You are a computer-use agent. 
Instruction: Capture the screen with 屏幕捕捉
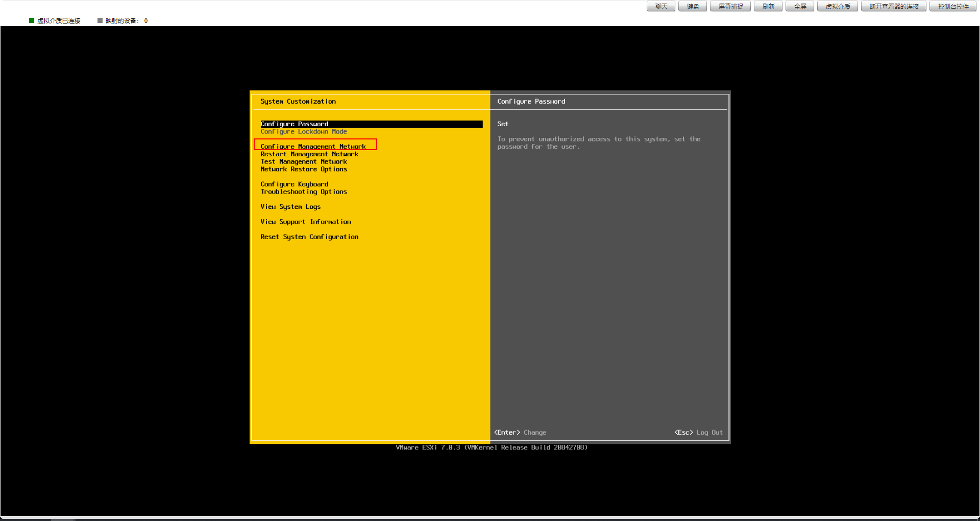pyautogui.click(x=730, y=6)
